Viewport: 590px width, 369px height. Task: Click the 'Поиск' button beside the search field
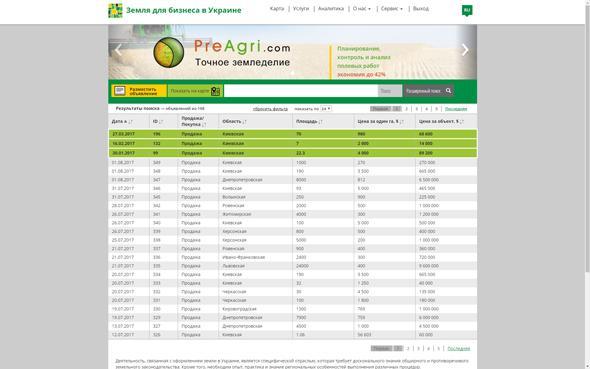pos(390,91)
